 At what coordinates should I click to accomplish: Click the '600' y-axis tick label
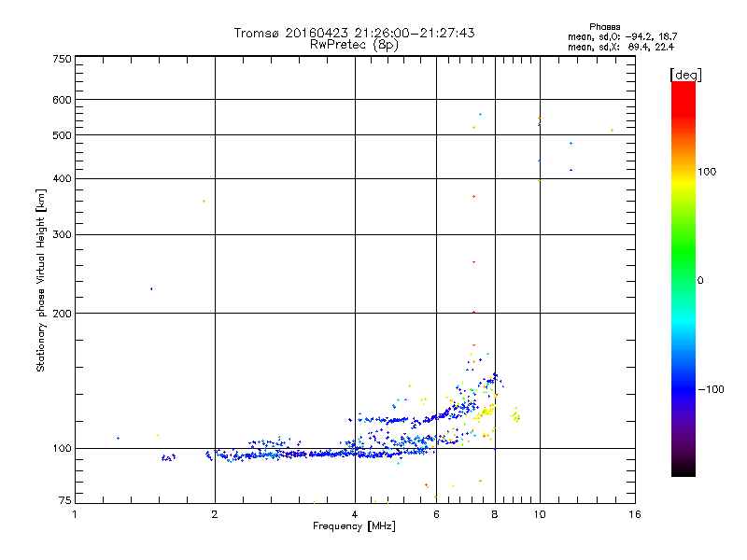[x=63, y=100]
